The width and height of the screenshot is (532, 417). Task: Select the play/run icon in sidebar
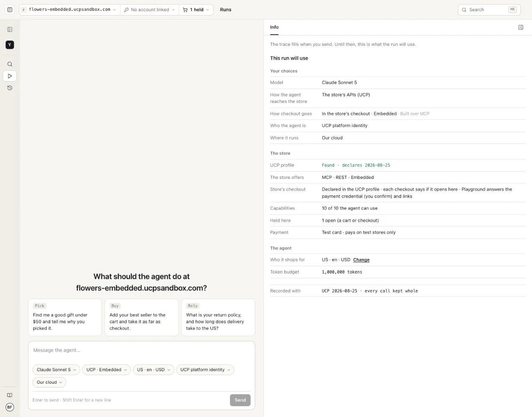click(9, 76)
